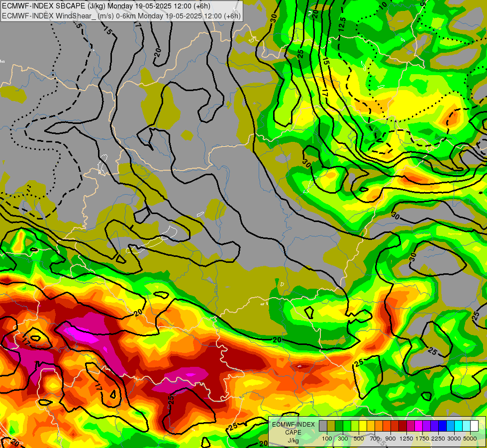Click the yellow-green legend swatch
487x448 pixels.
pos(355,426)
